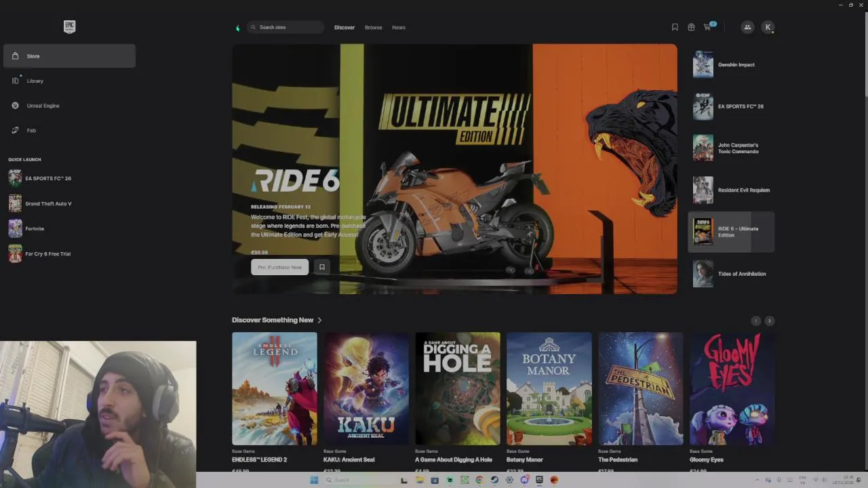Open Steam from the taskbar

(494, 480)
